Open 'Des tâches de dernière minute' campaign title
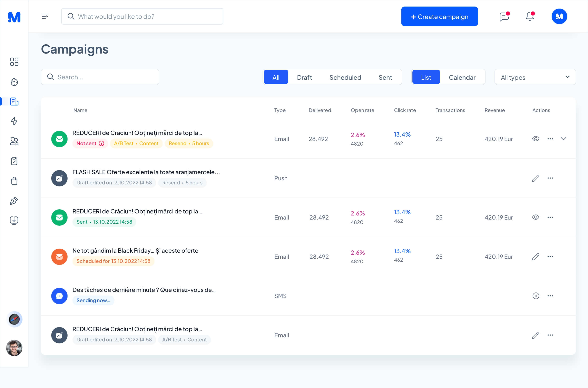The height and width of the screenshot is (388, 588). [x=144, y=290]
